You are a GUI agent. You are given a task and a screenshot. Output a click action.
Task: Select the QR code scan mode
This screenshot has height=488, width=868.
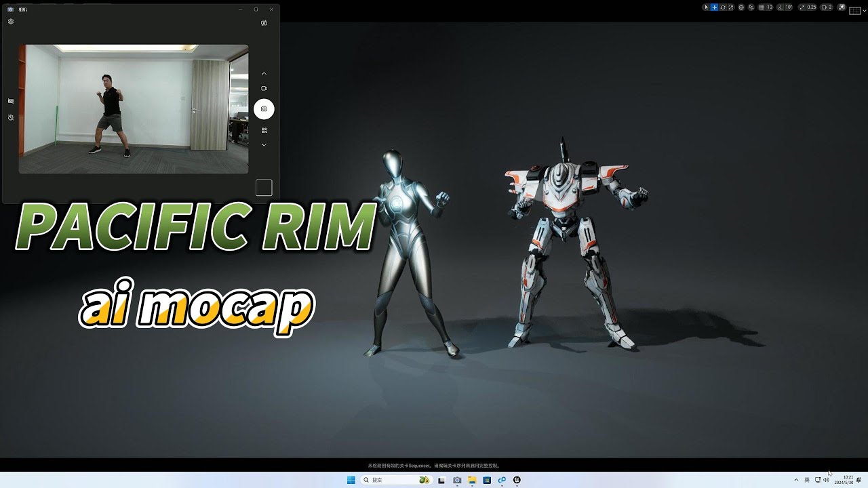(264, 130)
